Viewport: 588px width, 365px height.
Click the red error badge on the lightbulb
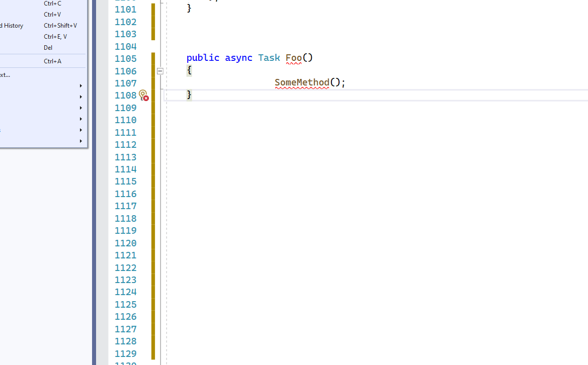click(x=146, y=98)
